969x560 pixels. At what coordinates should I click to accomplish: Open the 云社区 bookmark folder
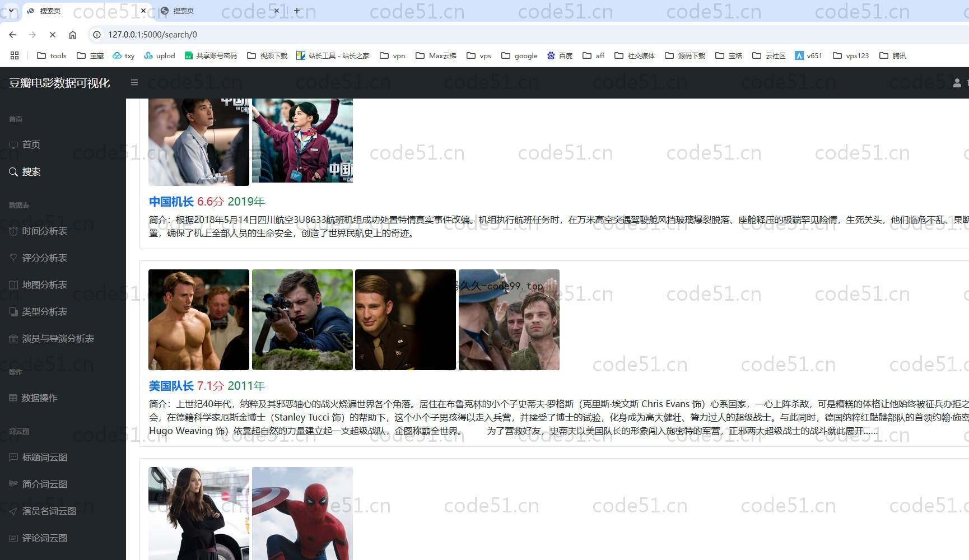(769, 55)
